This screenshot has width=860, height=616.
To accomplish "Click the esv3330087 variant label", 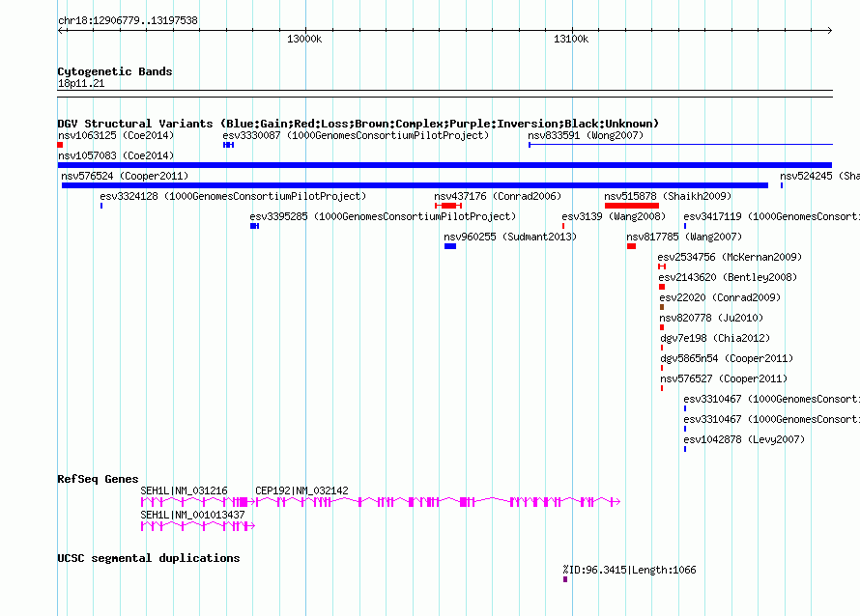I will [356, 135].
